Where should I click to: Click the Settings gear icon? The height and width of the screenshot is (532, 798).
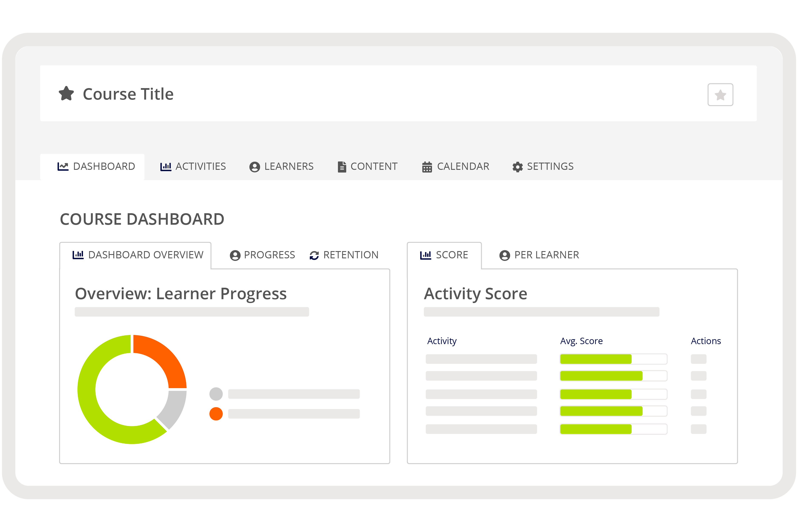(x=517, y=167)
